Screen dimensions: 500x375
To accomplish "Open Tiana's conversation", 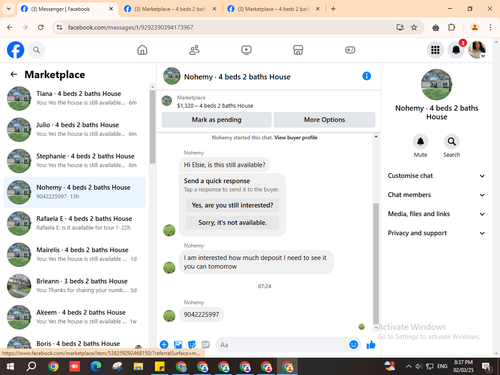I will (x=74, y=98).
